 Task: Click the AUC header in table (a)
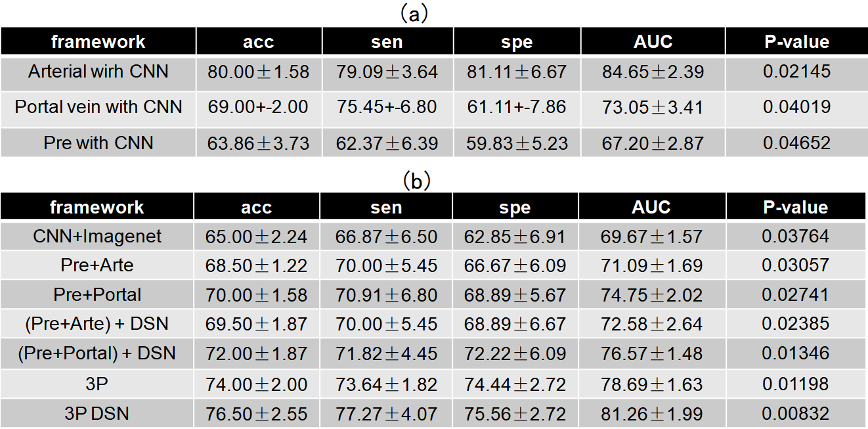pyautogui.click(x=653, y=42)
